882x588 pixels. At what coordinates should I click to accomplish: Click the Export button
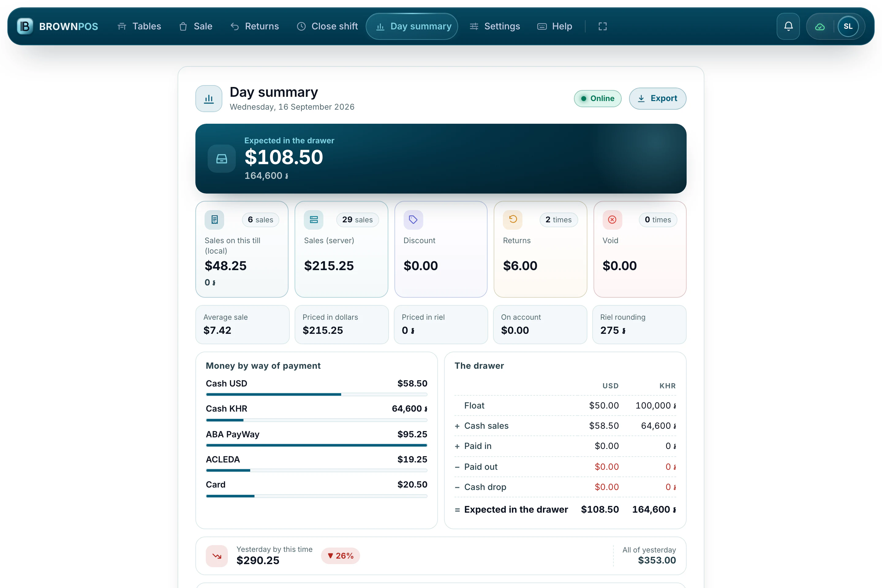[658, 98]
